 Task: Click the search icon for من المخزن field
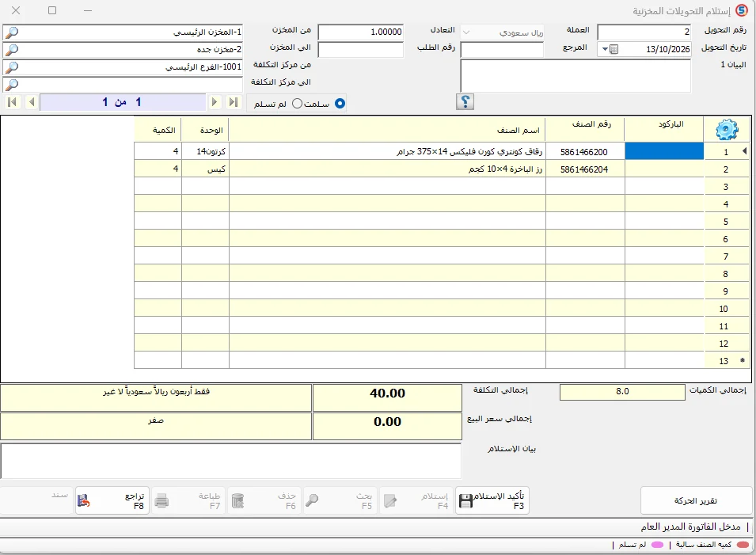coord(11,32)
